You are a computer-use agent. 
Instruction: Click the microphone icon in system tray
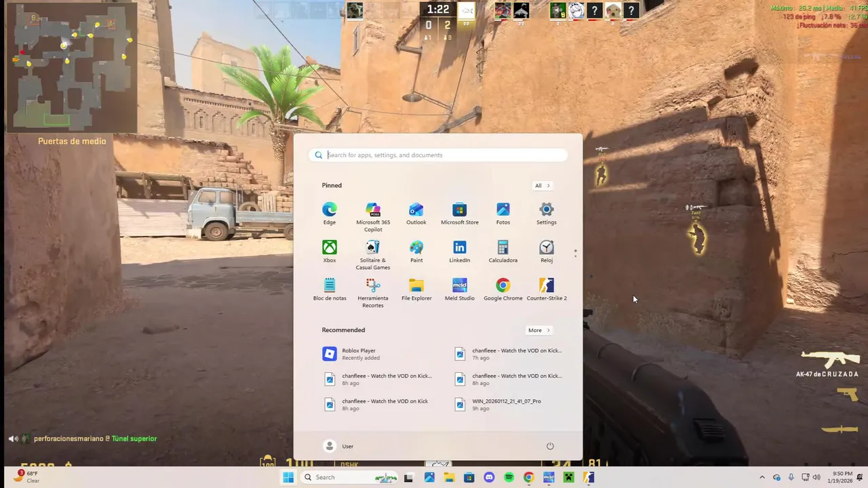coord(791,477)
